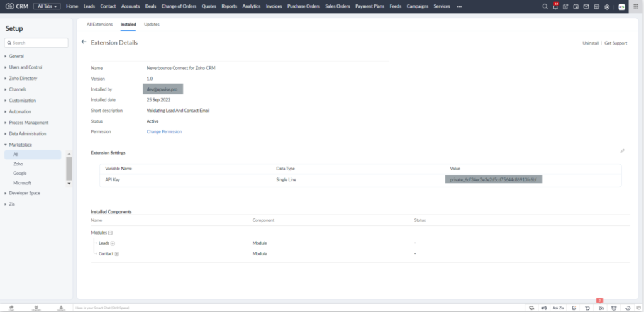Viewport: 644px width, 312px height.
Task: Select the Installed tab
Action: 128,25
